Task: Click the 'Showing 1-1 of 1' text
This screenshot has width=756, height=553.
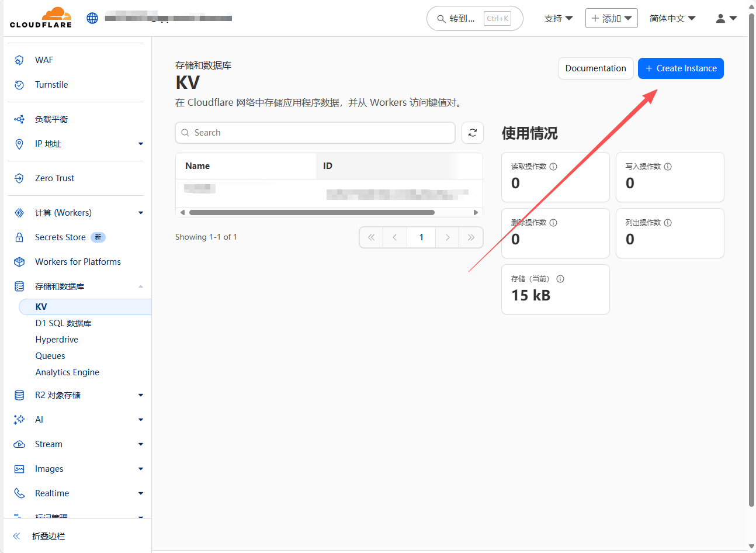Action: [x=206, y=237]
